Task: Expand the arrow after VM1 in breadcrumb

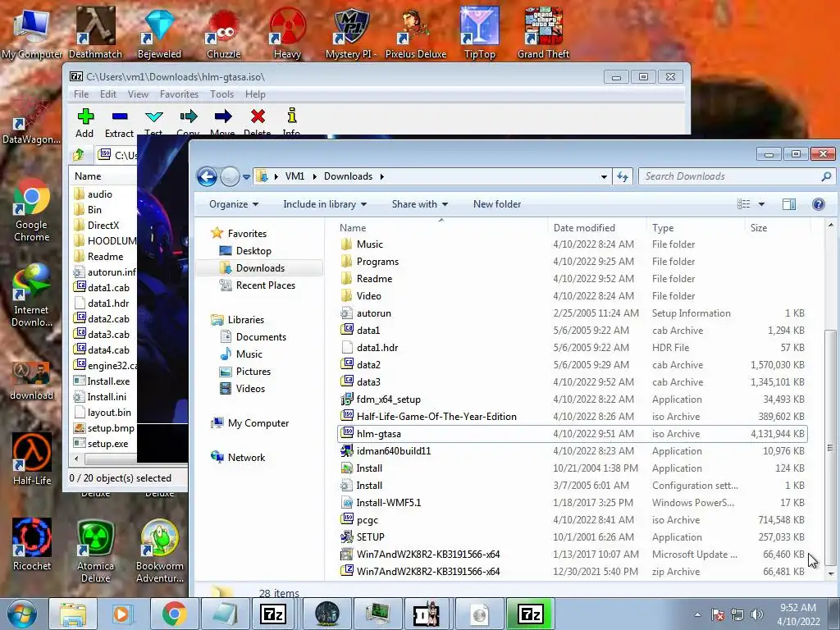Action: pos(314,176)
